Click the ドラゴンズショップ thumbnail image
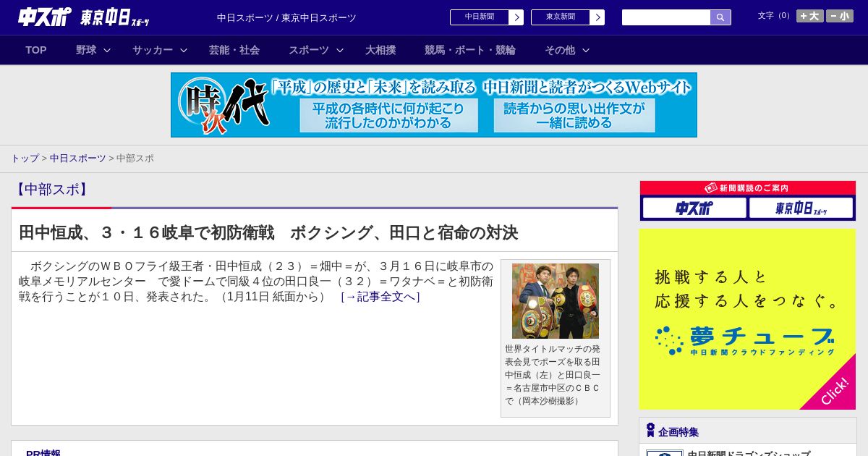868x456 pixels. coord(665,453)
